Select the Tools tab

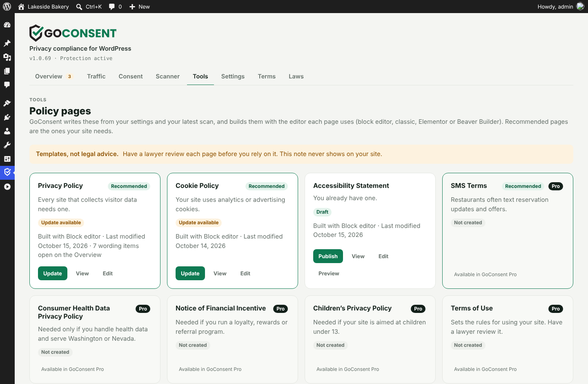click(200, 76)
